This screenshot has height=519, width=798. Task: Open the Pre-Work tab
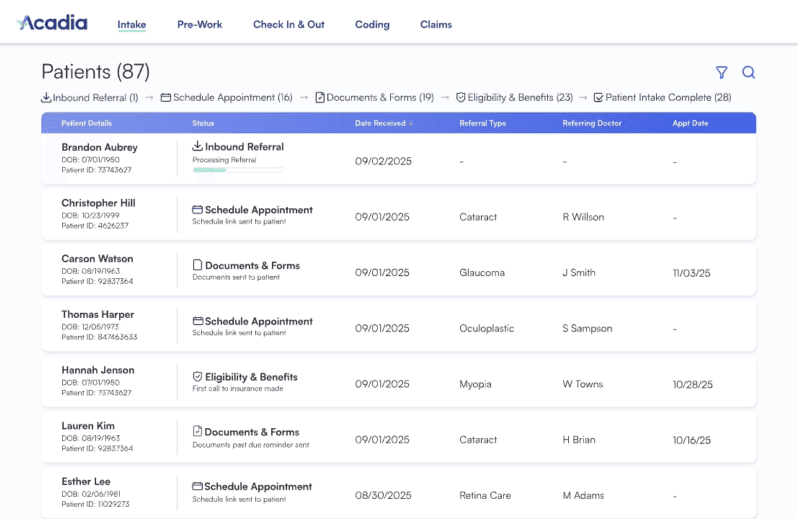[199, 24]
